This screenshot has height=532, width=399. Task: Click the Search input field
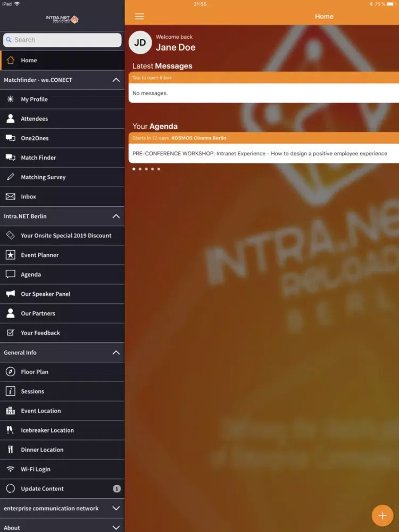coord(62,40)
